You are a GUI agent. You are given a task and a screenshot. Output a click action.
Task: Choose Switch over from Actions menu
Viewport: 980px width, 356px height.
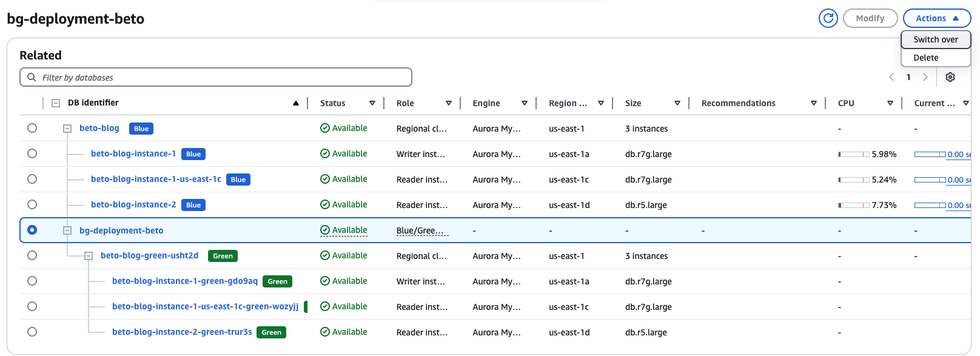[935, 39]
